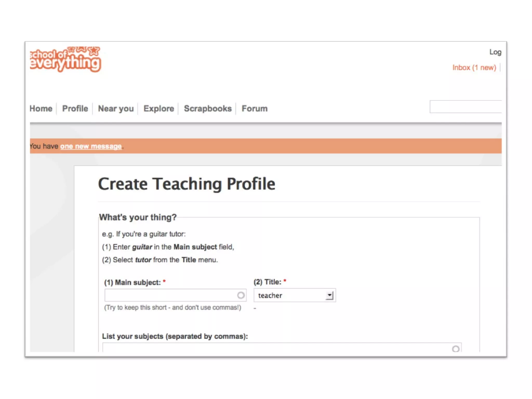Click the (2) Title field label
Image resolution: width=532 pixels, height=399 pixels.
click(x=267, y=282)
